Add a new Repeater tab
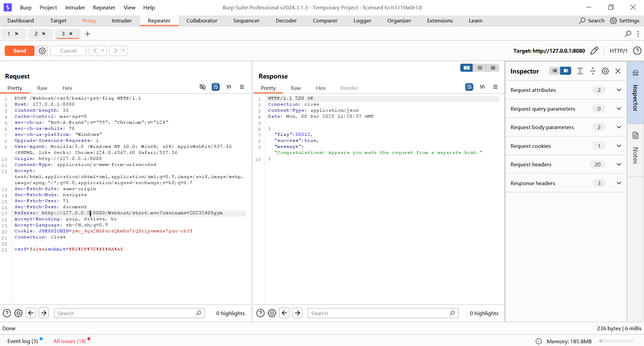The height and width of the screenshot is (346, 644). pos(88,34)
